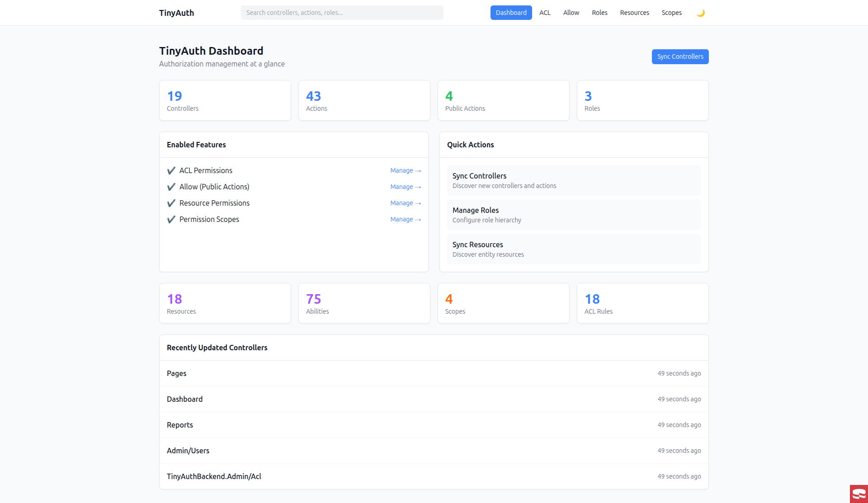The height and width of the screenshot is (503, 868).
Task: Select Manage Roles quick action
Action: point(574,215)
